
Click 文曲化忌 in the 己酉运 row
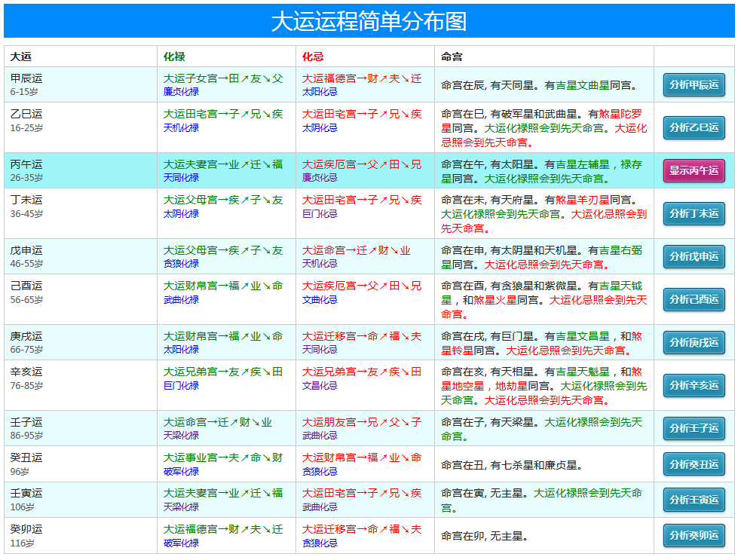(320, 300)
